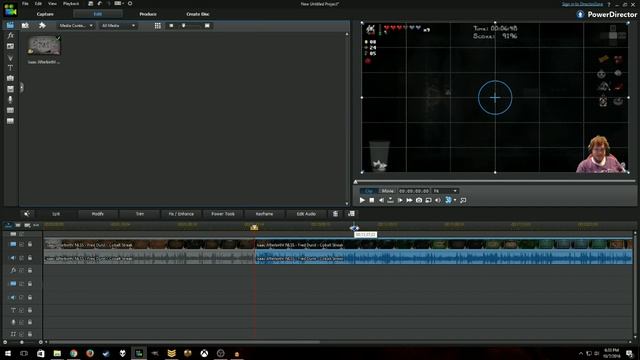Open the All Media filter dropdown
The width and height of the screenshot is (640, 360).
click(x=118, y=25)
